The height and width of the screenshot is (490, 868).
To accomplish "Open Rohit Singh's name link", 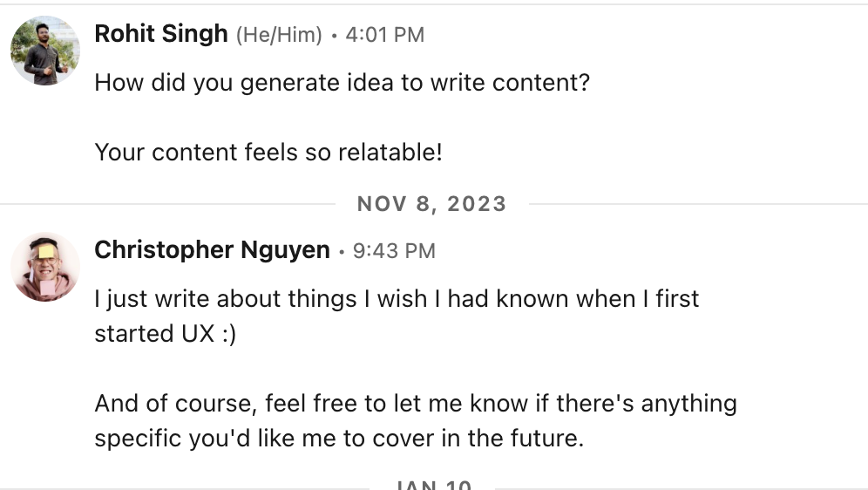I will (161, 34).
